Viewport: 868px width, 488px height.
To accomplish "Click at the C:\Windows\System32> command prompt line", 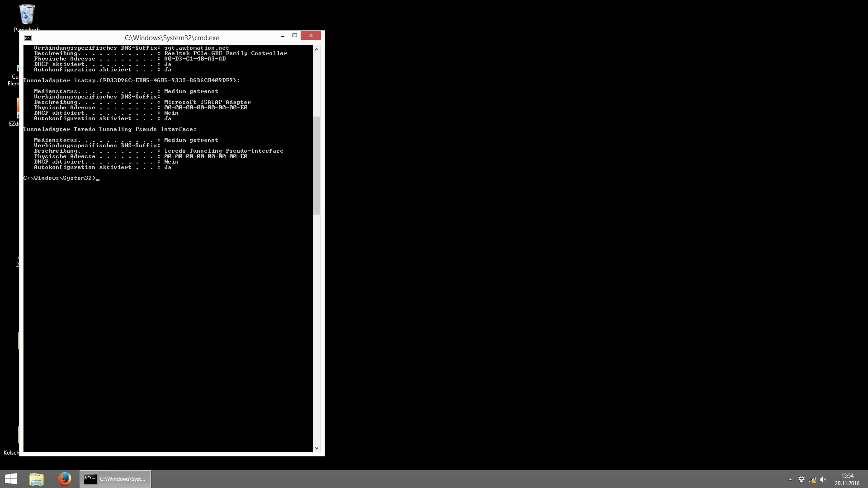I will pos(61,178).
